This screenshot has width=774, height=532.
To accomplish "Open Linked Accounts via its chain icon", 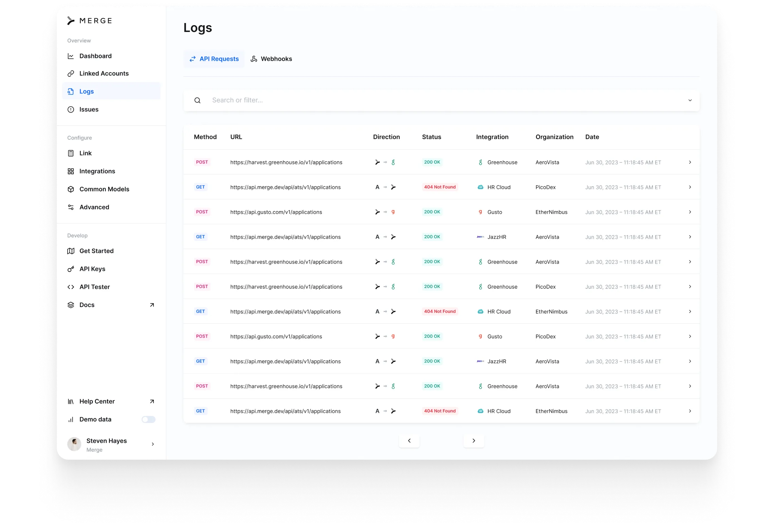I will (x=71, y=73).
